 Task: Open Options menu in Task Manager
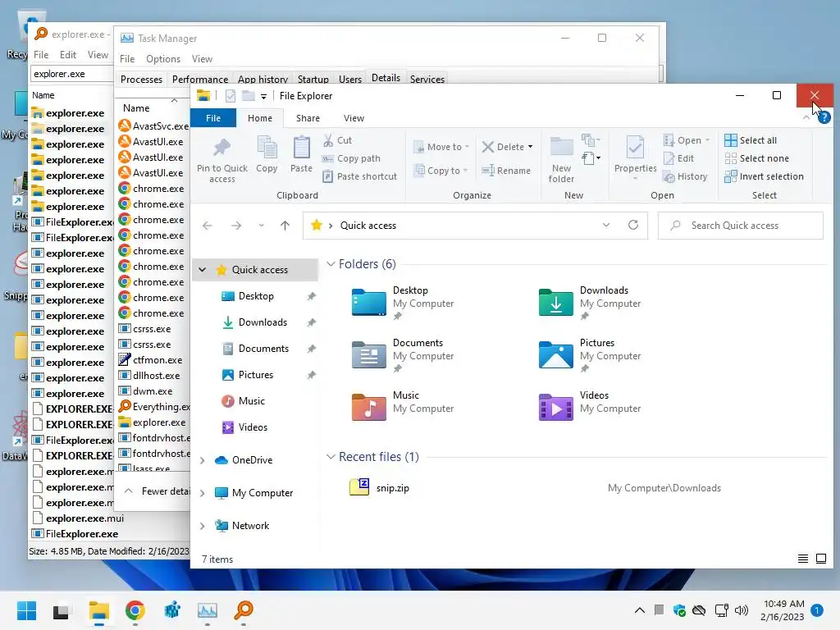[x=163, y=59]
